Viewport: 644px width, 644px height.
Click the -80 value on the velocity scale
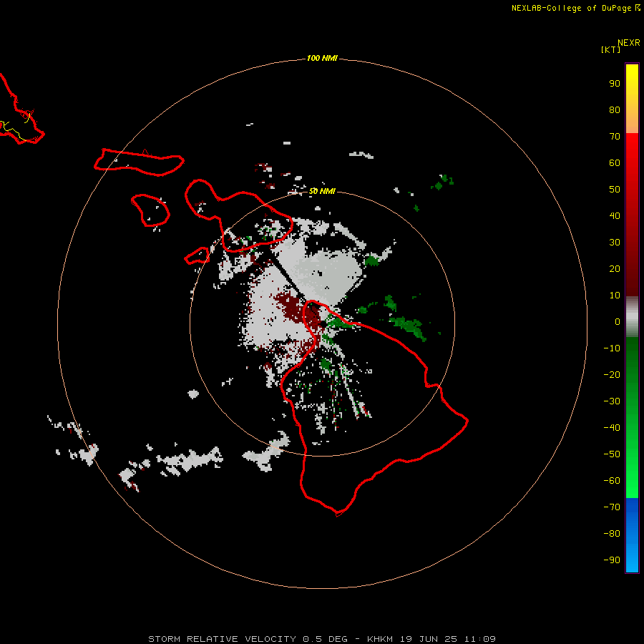pyautogui.click(x=612, y=534)
